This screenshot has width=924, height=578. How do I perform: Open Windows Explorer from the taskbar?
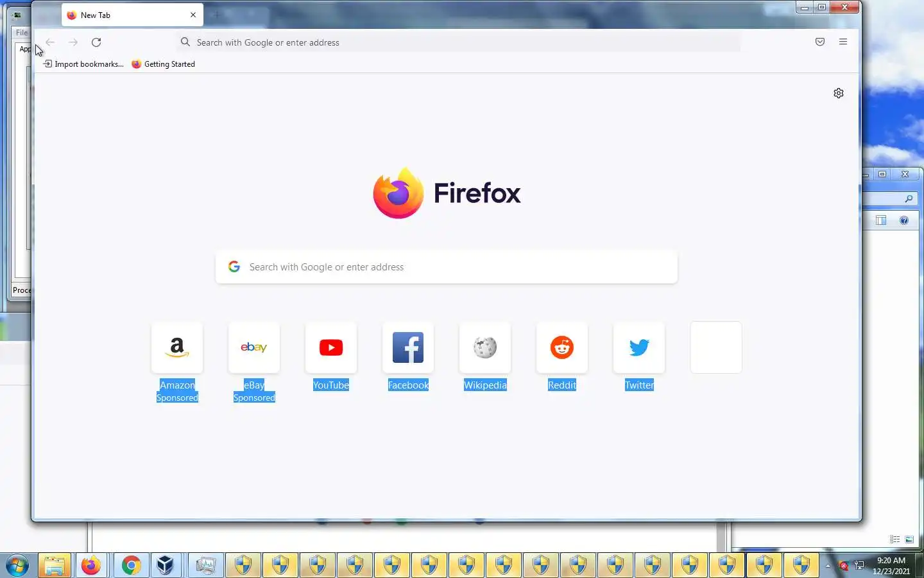click(x=55, y=566)
